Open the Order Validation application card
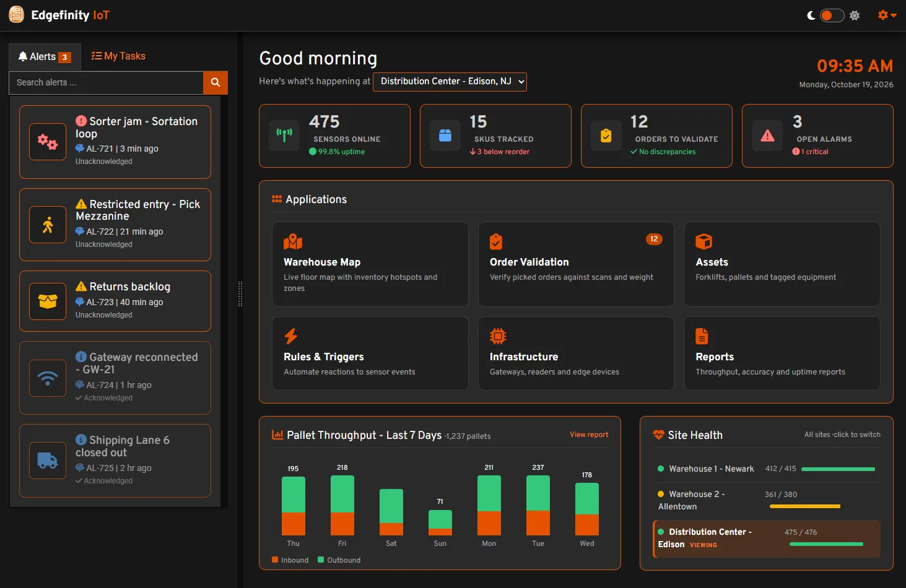This screenshot has width=906, height=588. pos(576,264)
